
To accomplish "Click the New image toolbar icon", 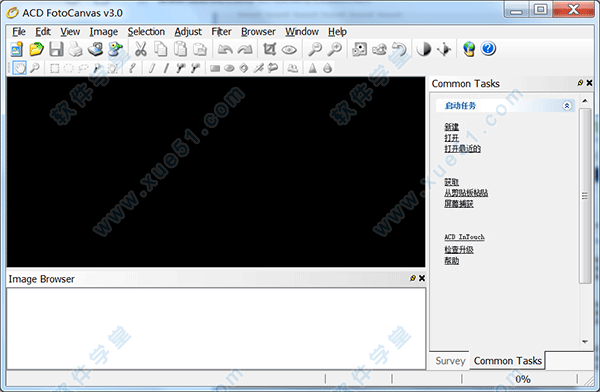I will (16, 49).
